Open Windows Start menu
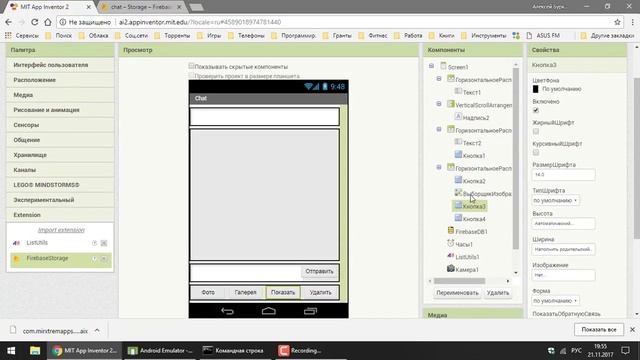Viewport: 640px width, 360px height. pos(11,351)
